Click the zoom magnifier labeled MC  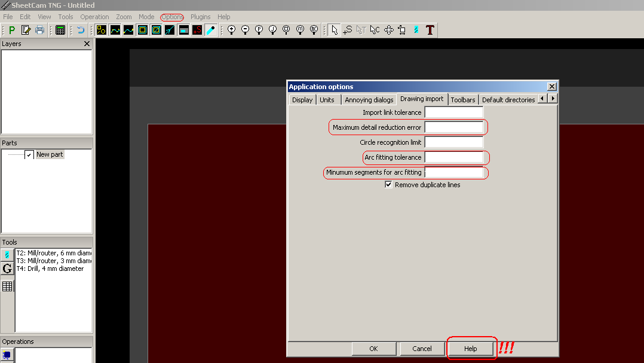[314, 30]
